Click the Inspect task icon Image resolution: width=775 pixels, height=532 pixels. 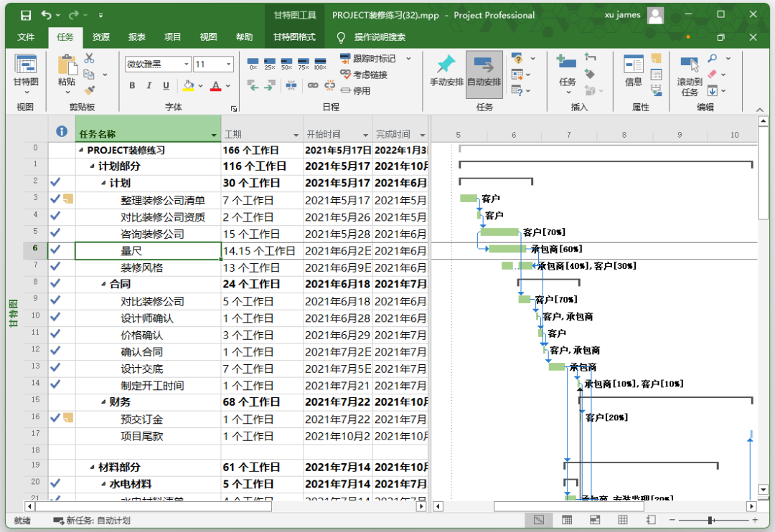pyautogui.click(x=517, y=59)
